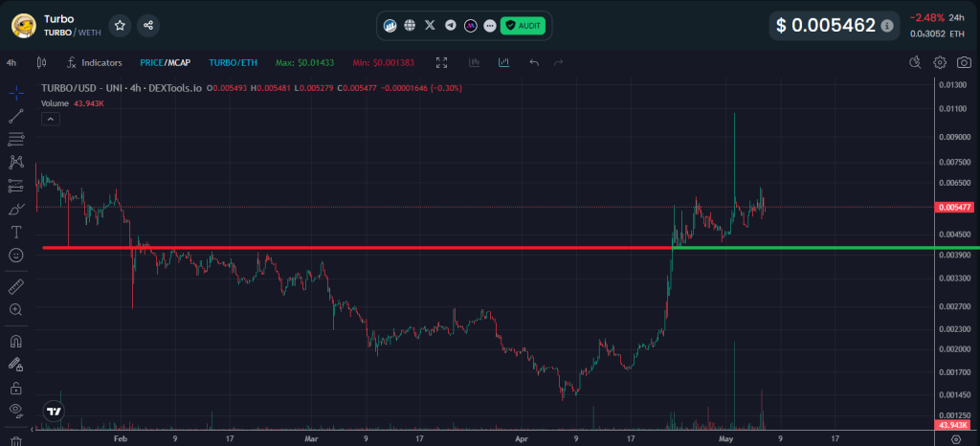The height and width of the screenshot is (446, 980).
Task: Enter fullscreen chart mode
Action: tap(442, 62)
